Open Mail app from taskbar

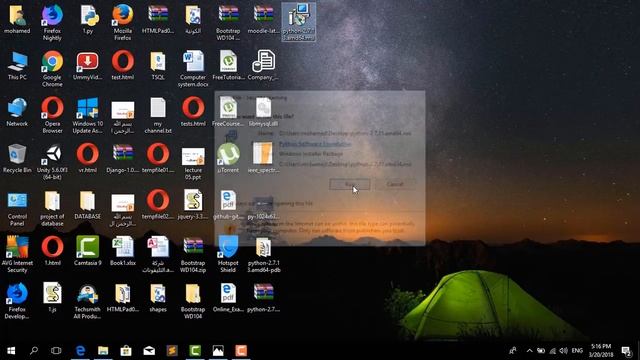point(149,351)
